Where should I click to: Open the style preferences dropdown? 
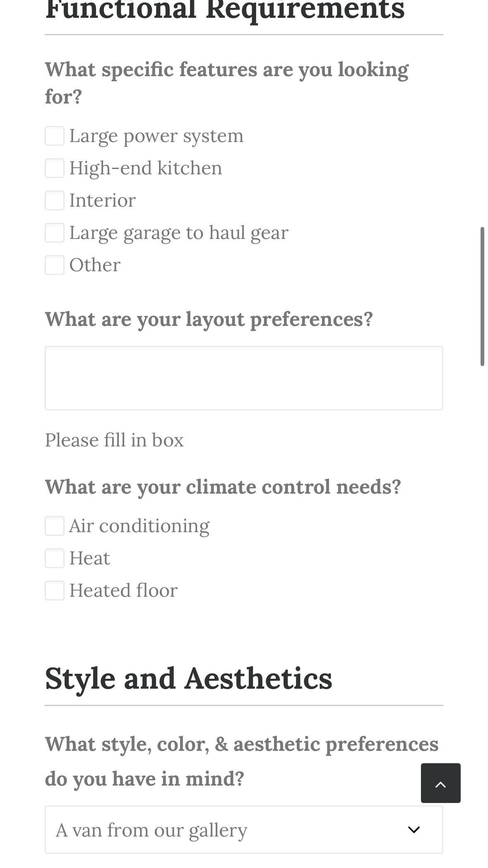point(243,830)
